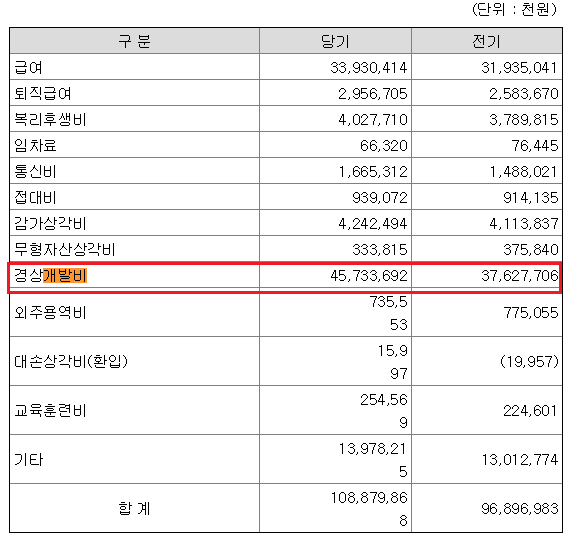The width and height of the screenshot is (566, 540).
Task: Select value 33,930,414
Action: (369, 68)
